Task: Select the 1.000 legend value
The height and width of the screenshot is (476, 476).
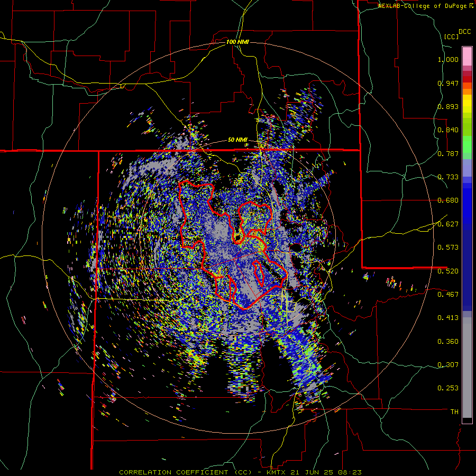Action: [448, 59]
